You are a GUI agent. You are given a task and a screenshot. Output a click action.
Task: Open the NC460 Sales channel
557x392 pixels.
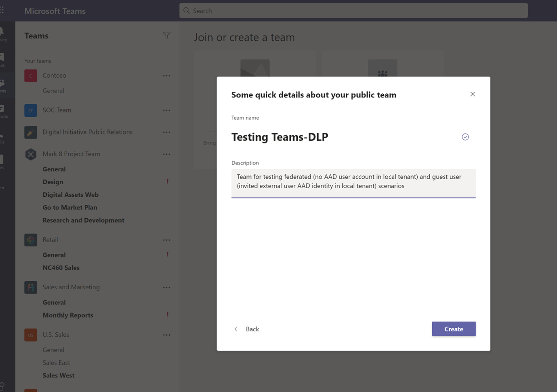(61, 268)
